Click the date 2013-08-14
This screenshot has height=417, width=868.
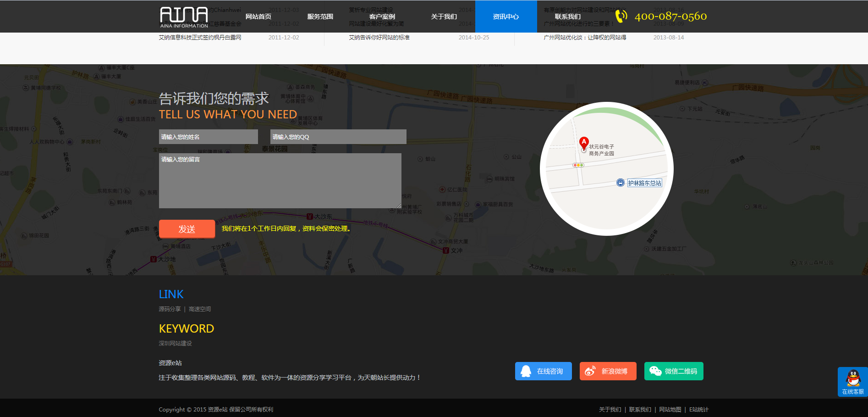pos(669,38)
